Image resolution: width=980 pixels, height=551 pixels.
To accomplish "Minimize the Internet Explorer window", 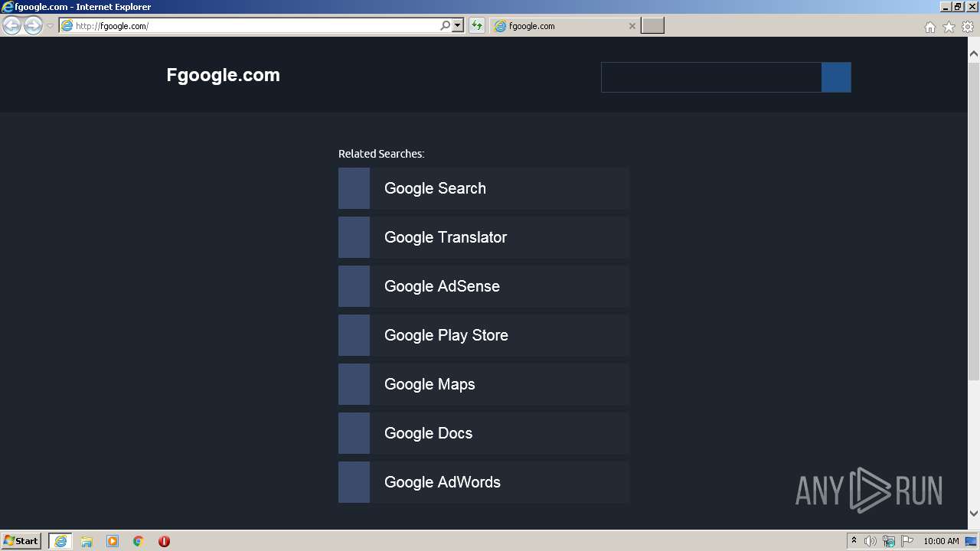I will [946, 6].
